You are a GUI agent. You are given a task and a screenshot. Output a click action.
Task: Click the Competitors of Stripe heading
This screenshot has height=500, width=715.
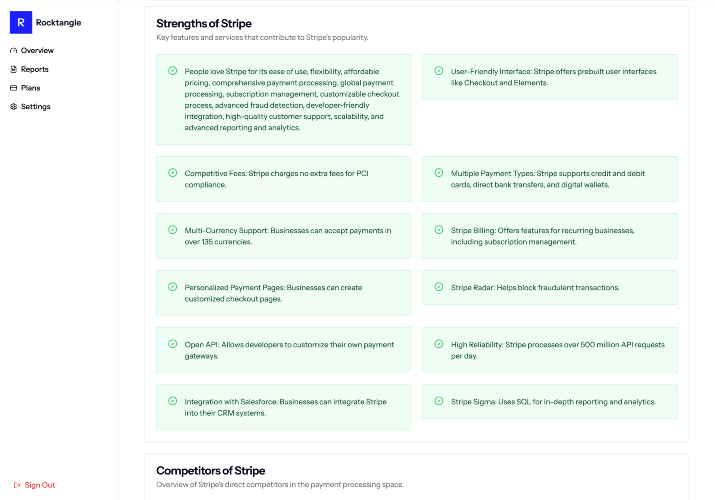tap(211, 470)
